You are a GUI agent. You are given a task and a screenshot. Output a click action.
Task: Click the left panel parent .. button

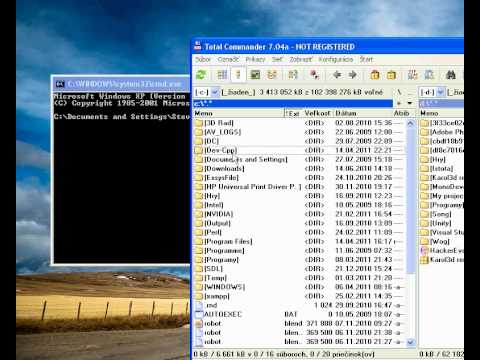pyautogui.click(x=410, y=92)
